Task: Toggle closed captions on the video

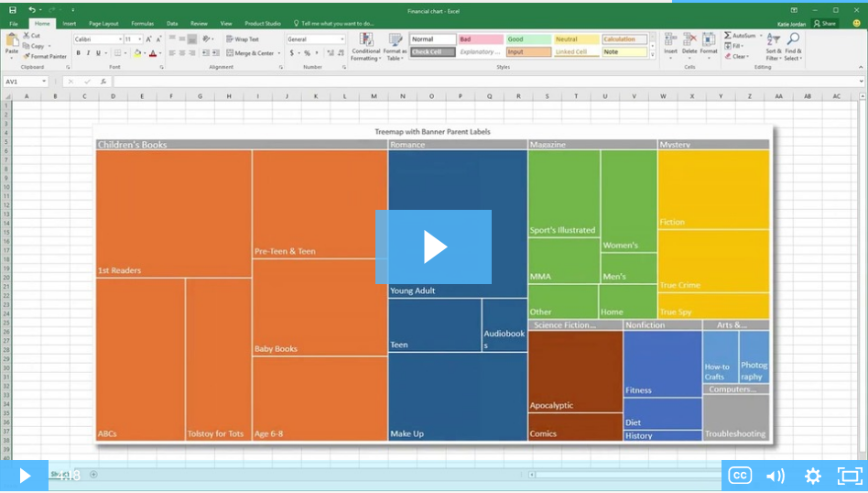Action: [x=740, y=476]
